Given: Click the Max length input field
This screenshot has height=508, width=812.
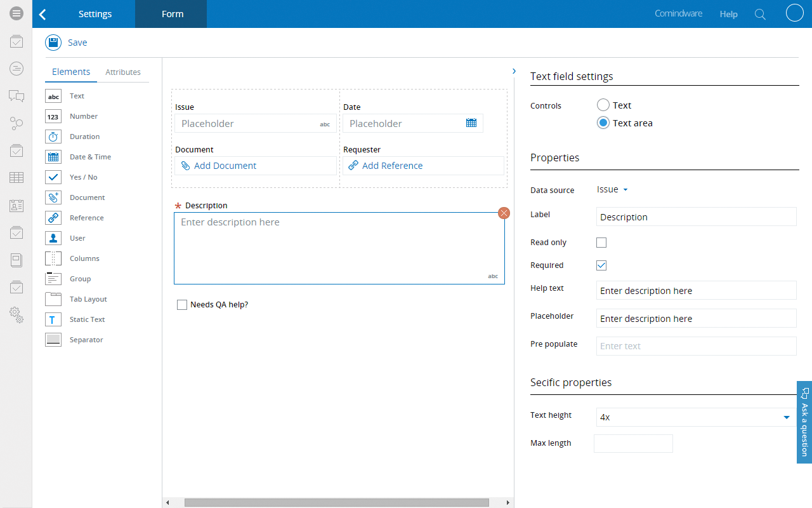Looking at the screenshot, I should (x=633, y=443).
